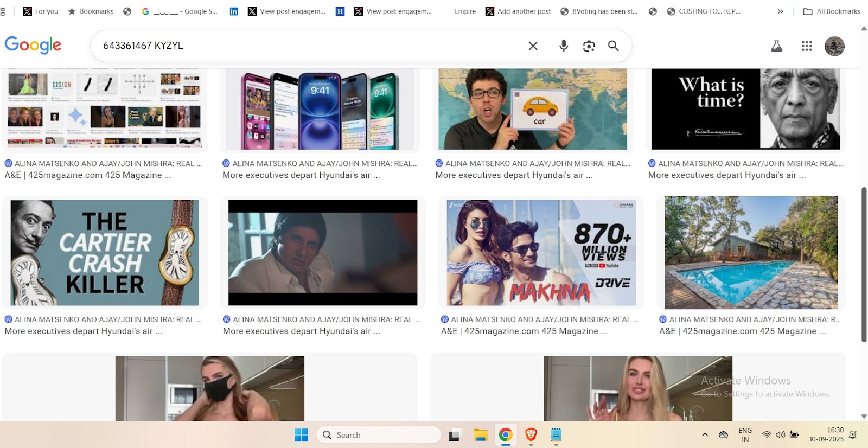Open 425magazine link under Makhna image
The image size is (868, 448).
pyautogui.click(x=524, y=331)
